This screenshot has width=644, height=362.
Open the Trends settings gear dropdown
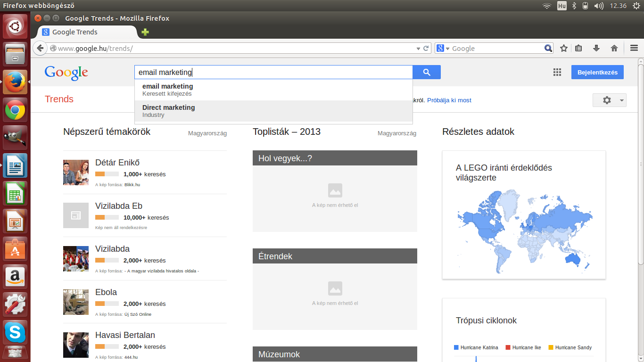coord(610,100)
